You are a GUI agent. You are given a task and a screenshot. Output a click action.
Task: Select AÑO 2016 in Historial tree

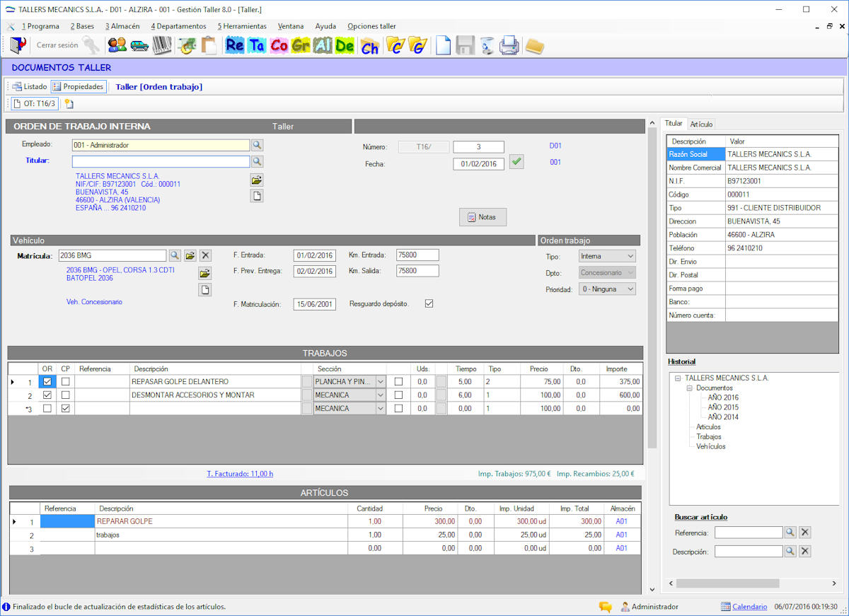[723, 397]
